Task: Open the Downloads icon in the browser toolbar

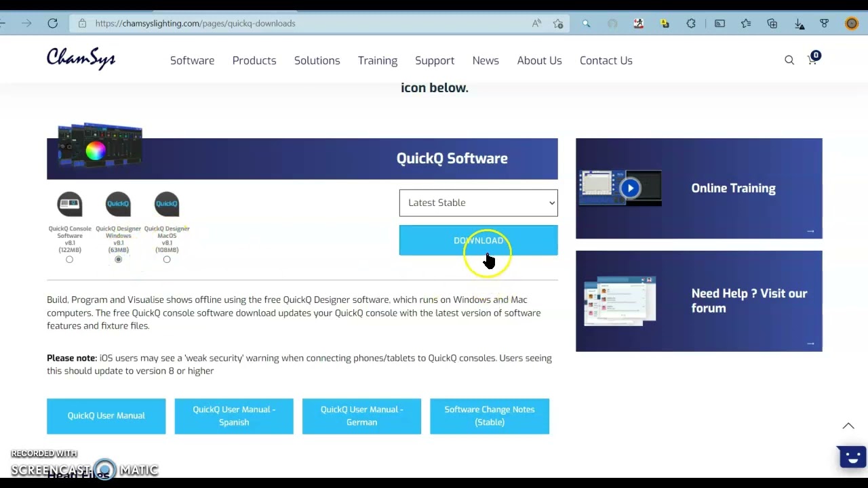Action: pos(800,24)
